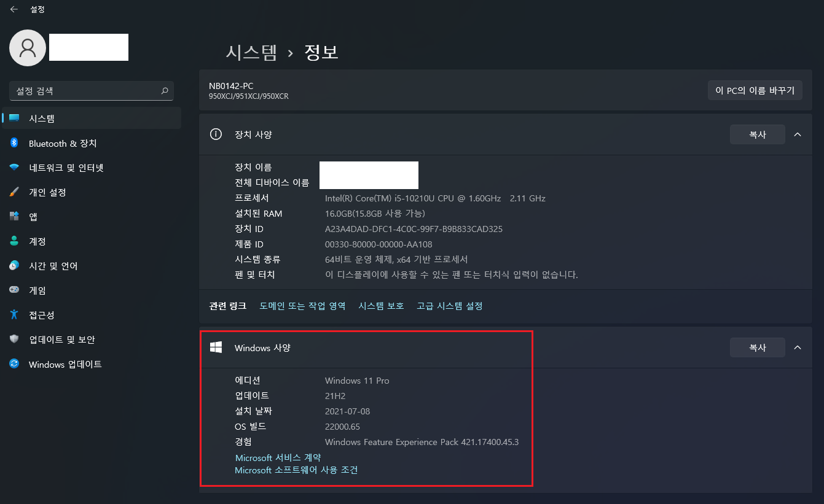Click the Windows logo beside Windows 사양
Screen dimensions: 824x504
216,347
